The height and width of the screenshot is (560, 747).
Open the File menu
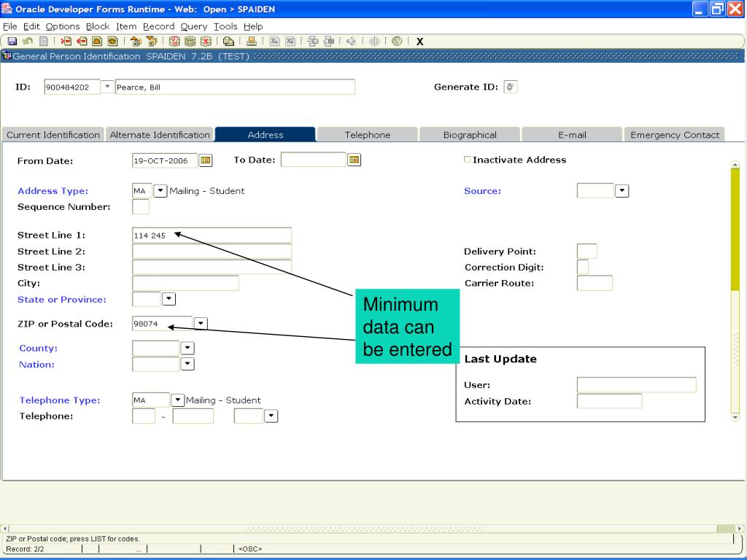[10, 27]
